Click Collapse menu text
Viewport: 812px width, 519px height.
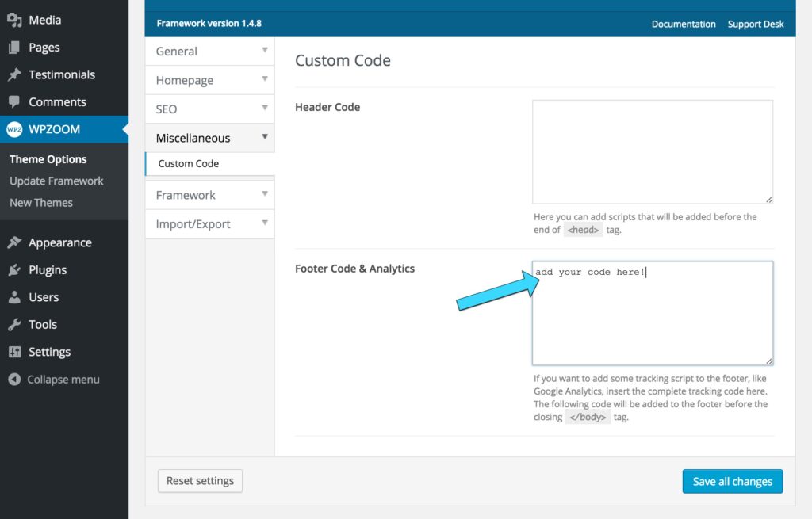(63, 380)
